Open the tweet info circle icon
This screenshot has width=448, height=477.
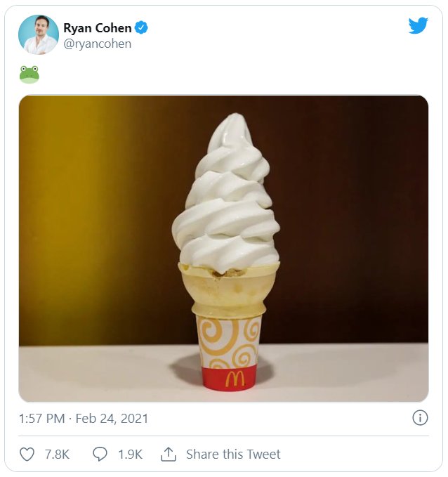pos(420,418)
